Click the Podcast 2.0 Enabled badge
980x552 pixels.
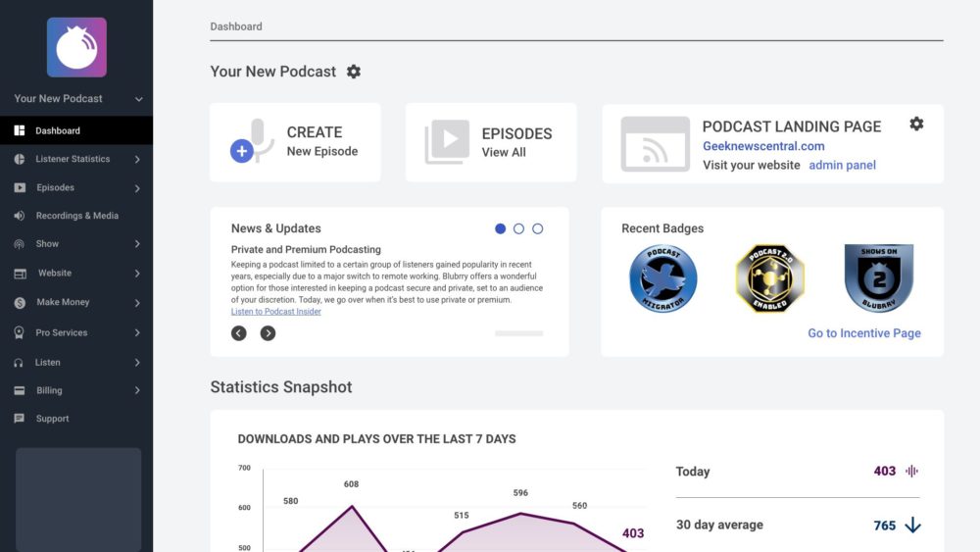[x=770, y=278]
